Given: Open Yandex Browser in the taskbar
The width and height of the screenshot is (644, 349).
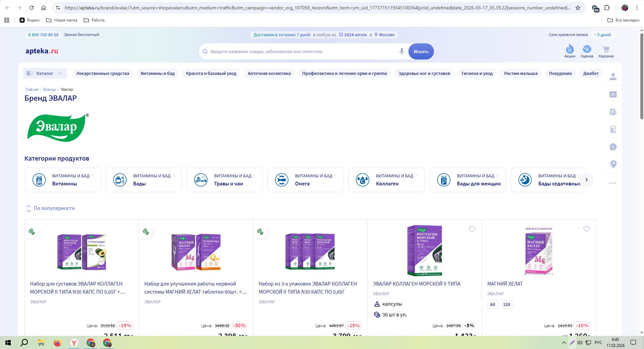Looking at the screenshot, I should coord(74,343).
